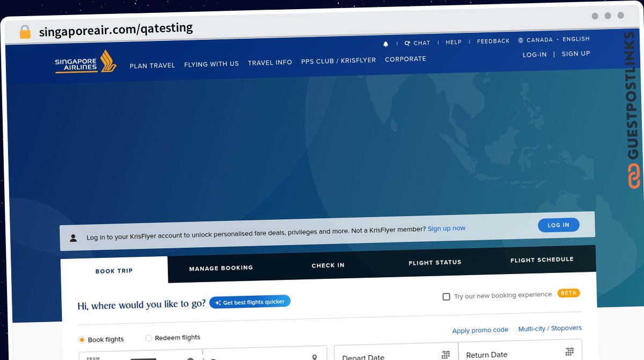Open the Chat link in header

418,43
